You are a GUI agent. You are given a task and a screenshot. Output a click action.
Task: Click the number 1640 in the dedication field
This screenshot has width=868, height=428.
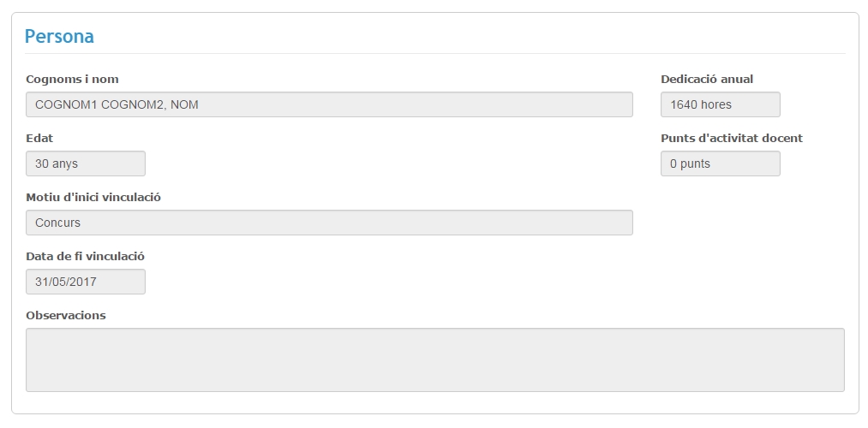click(684, 104)
